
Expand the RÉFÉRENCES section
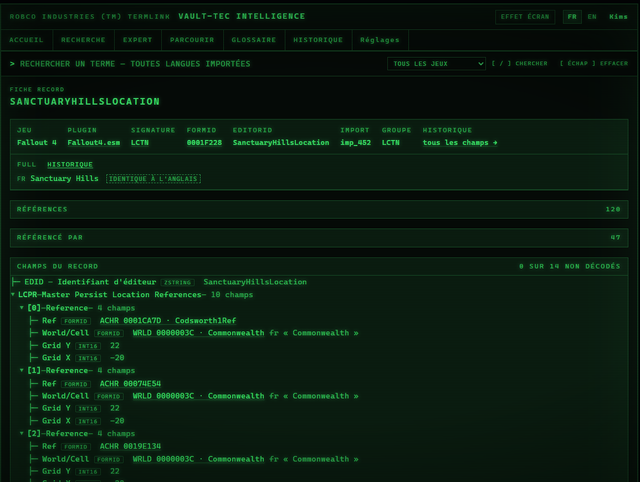[319, 209]
